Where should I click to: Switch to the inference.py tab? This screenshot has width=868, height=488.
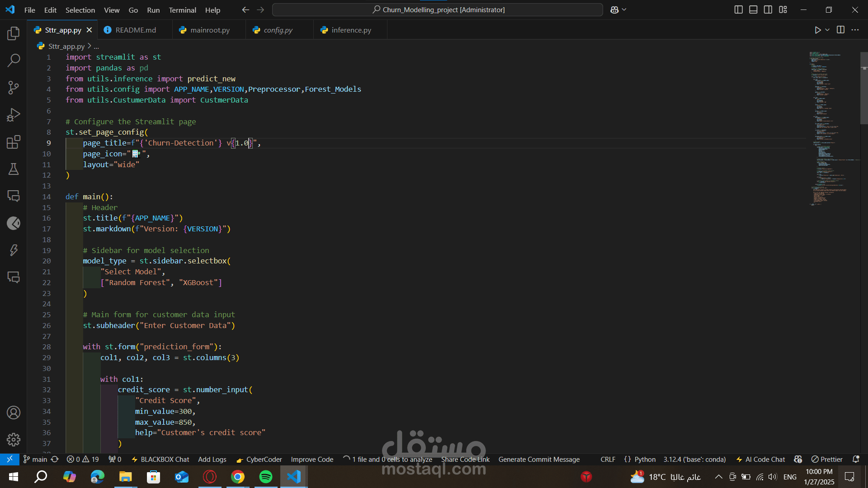tap(351, 30)
